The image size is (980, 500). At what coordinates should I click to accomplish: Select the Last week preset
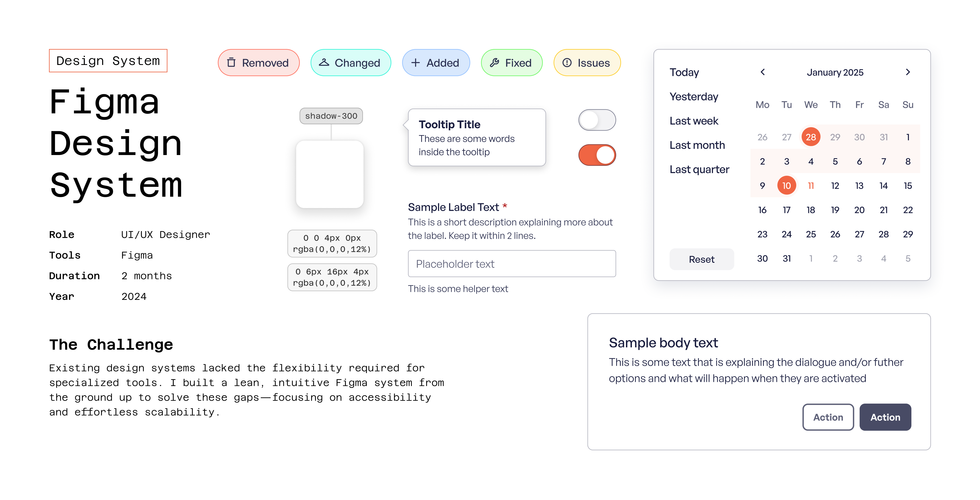pos(694,121)
